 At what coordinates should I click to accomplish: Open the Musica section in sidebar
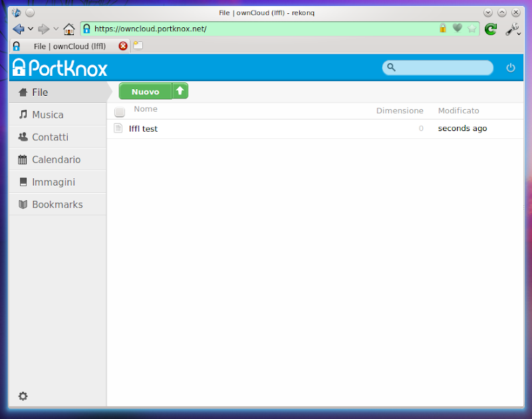[x=58, y=114]
